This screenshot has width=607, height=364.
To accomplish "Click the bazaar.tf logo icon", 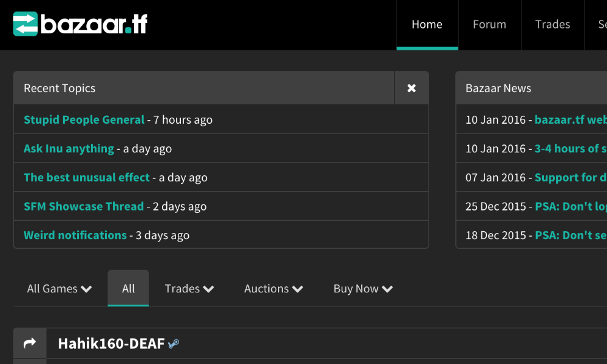I will click(x=25, y=24).
